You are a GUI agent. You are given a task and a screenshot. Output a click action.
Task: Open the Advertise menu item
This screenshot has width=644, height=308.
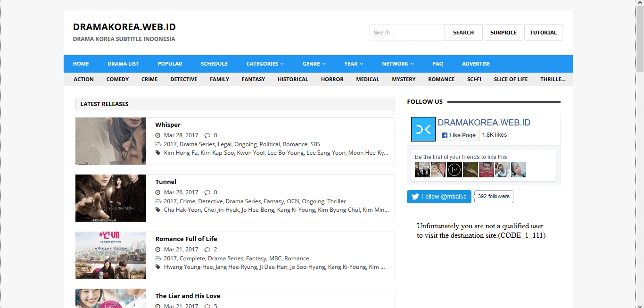click(476, 64)
